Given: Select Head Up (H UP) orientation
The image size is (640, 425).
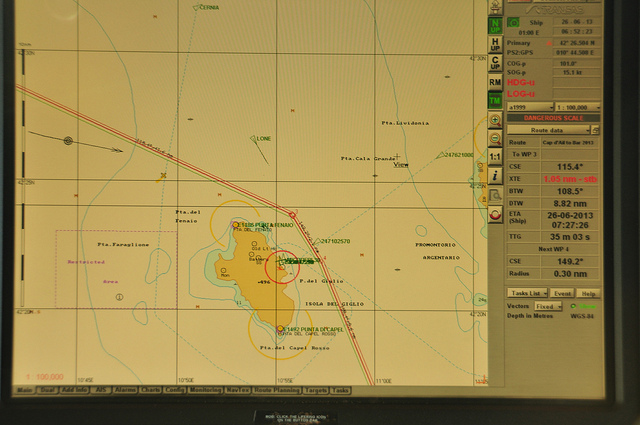Looking at the screenshot, I should (495, 45).
